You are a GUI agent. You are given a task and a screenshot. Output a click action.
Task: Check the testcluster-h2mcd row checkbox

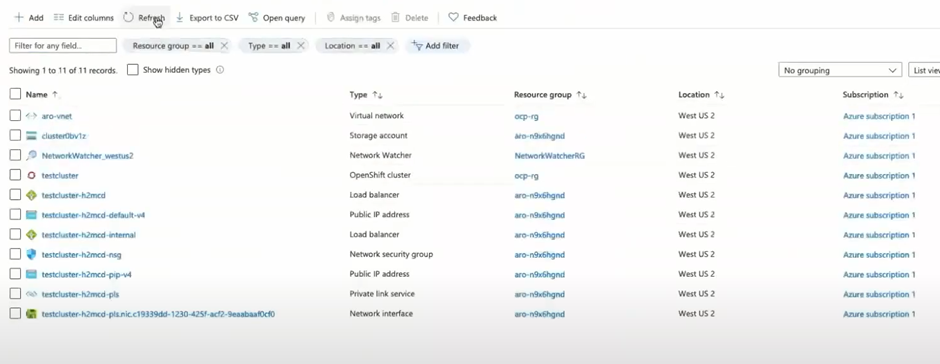tap(15, 195)
